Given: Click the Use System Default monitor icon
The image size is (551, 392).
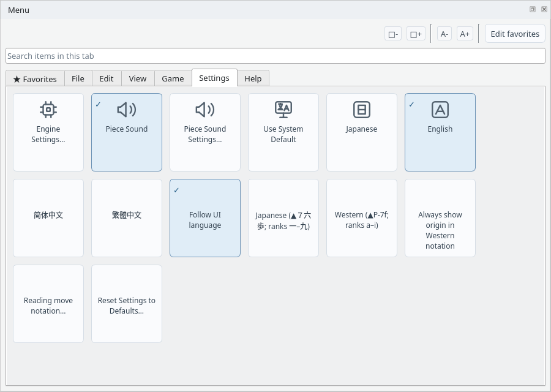Looking at the screenshot, I should click(283, 110).
